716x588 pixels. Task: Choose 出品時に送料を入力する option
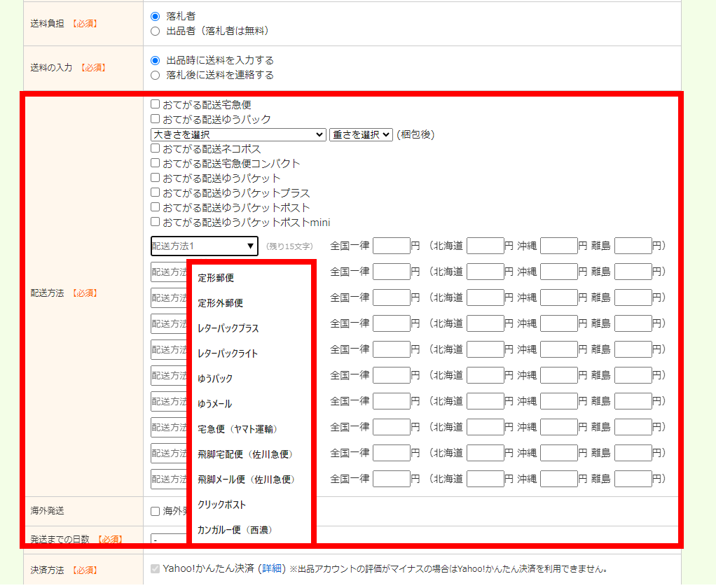coord(156,60)
